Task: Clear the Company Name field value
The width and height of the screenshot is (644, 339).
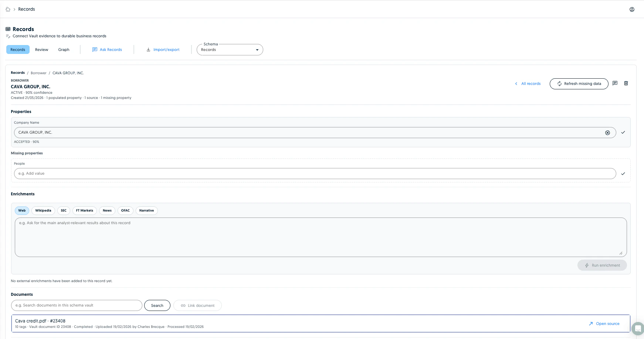Action: [607, 133]
